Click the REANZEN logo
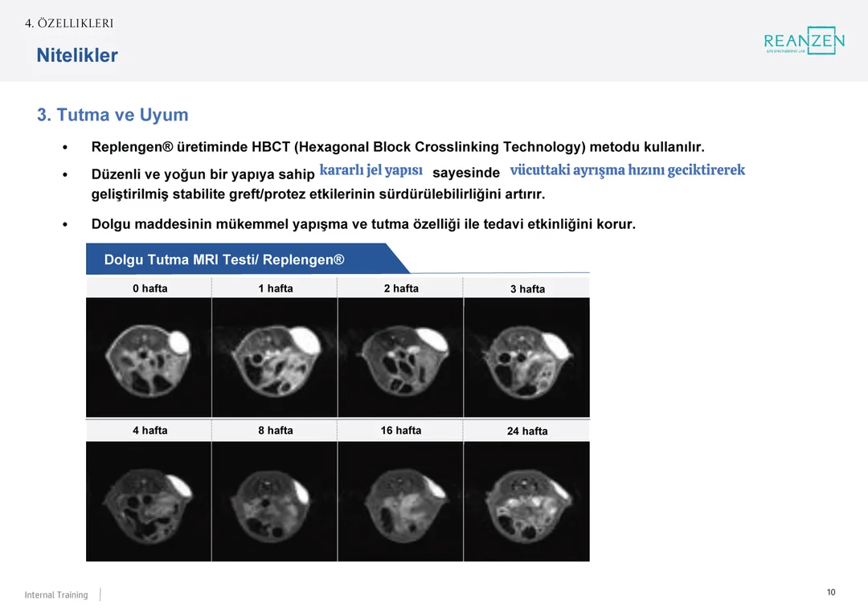 point(804,41)
